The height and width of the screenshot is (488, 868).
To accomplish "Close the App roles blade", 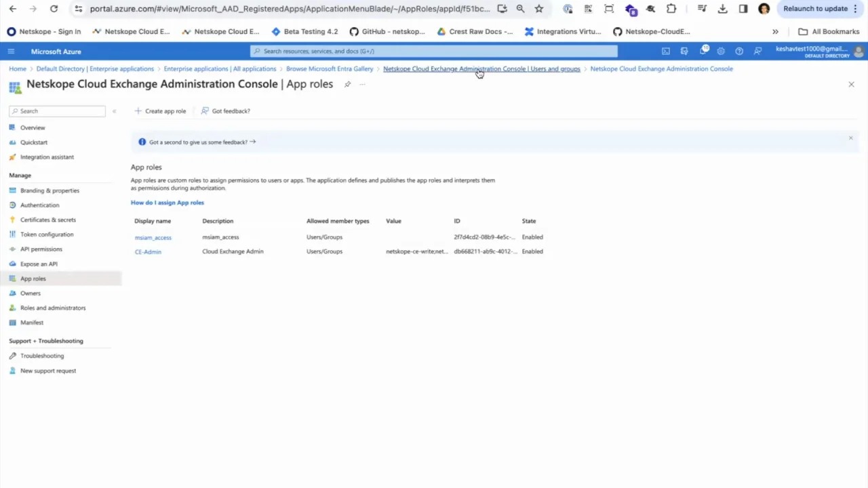I will click(x=851, y=84).
